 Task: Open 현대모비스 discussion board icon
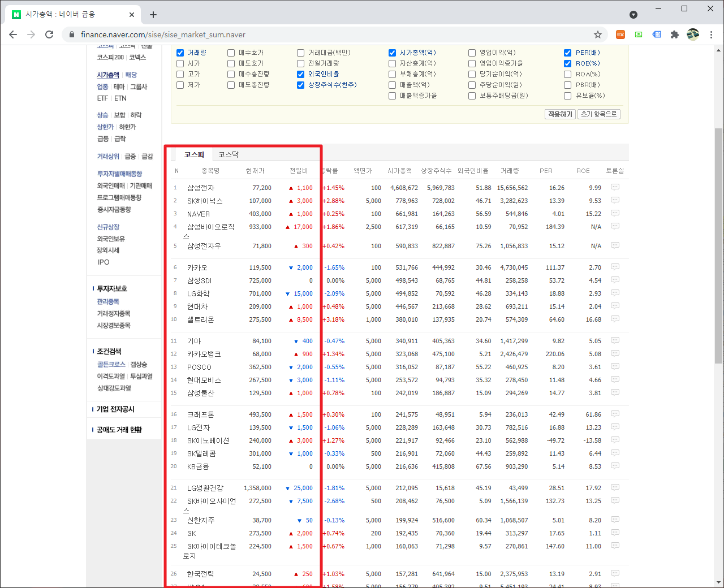tap(615, 379)
